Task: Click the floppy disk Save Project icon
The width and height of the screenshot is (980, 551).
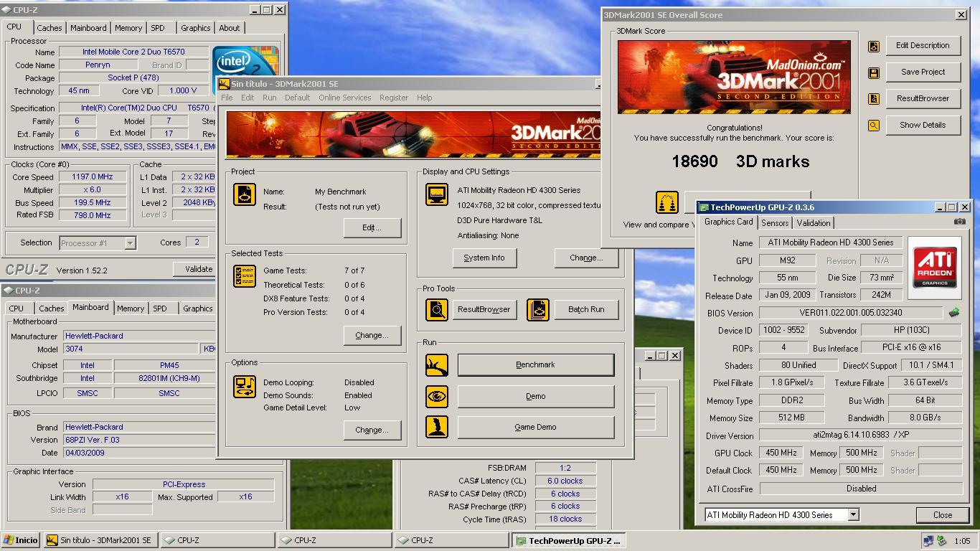Action: 874,72
